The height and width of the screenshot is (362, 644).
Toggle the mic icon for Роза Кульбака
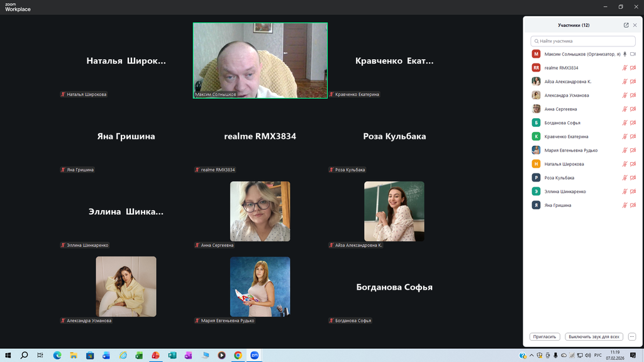coord(625,178)
